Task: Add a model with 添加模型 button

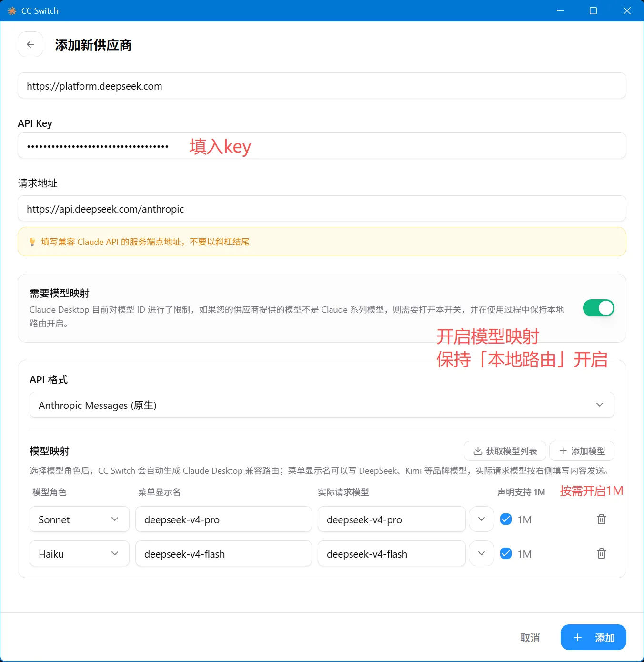Action: [582, 451]
